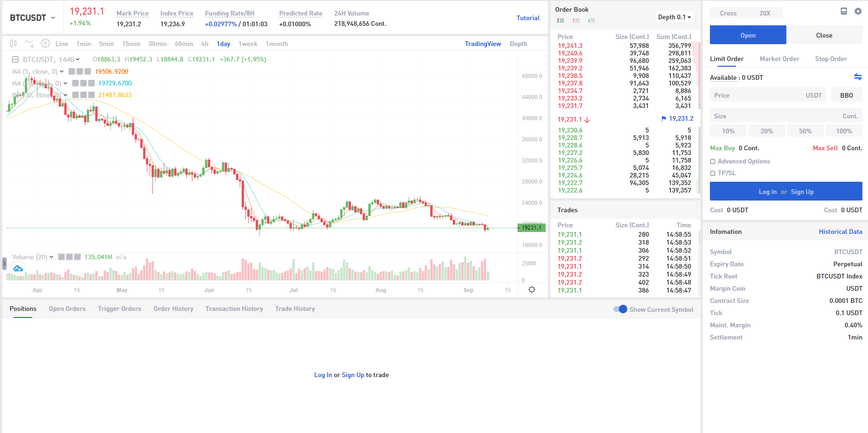Click the add indicator icon in chart toolbar
This screenshot has height=433, width=868.
coord(29,44)
